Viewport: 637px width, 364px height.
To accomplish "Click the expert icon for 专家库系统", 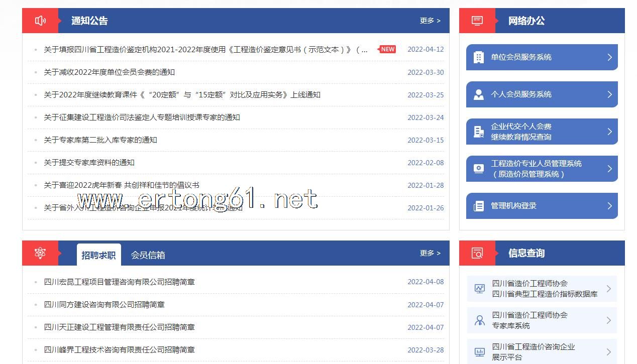I will tap(480, 320).
